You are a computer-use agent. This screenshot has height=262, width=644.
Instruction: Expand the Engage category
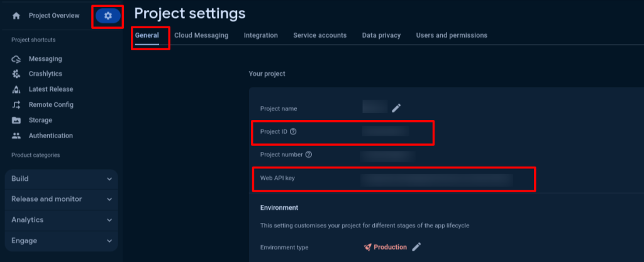[62, 241]
